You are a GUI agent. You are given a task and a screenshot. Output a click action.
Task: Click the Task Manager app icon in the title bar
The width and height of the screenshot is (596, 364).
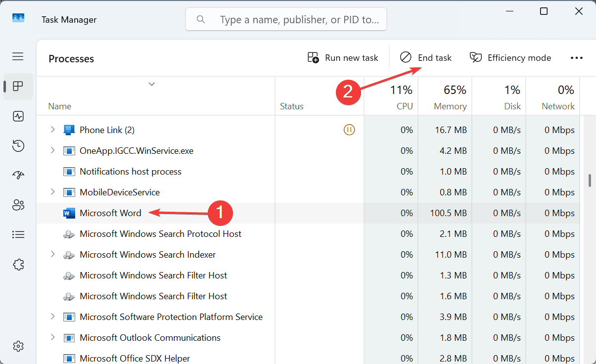point(18,19)
